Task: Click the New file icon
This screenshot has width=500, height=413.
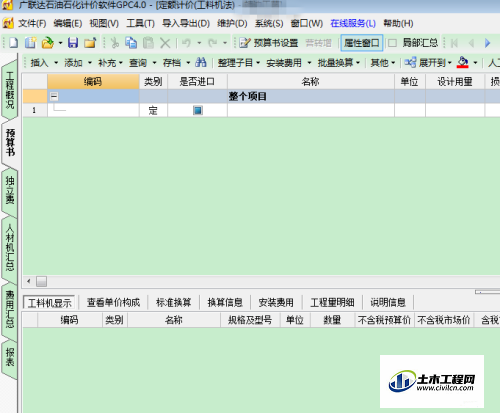Action: (x=13, y=43)
